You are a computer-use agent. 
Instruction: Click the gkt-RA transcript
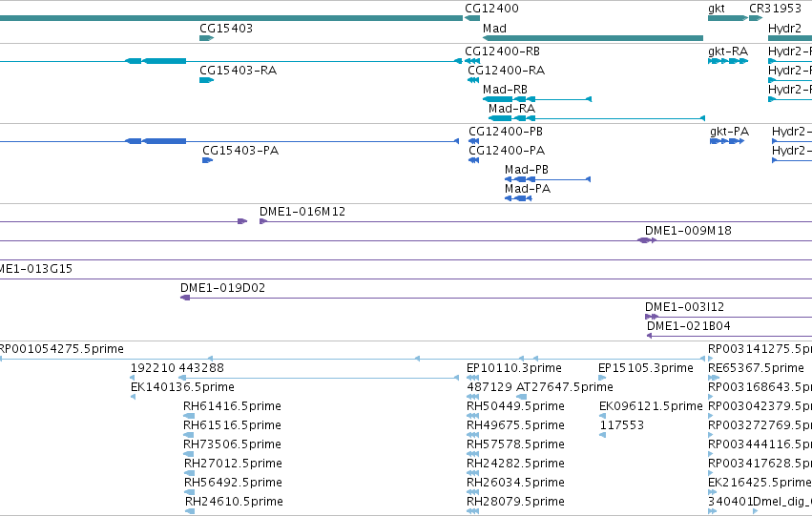click(728, 52)
